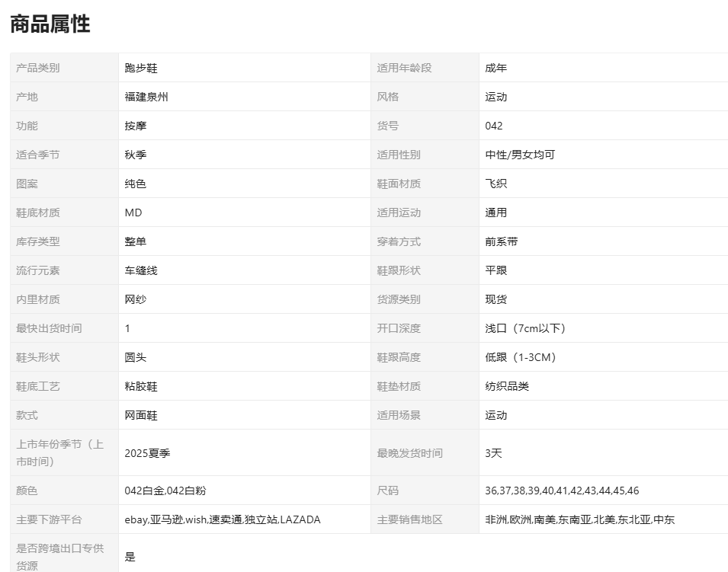The height and width of the screenshot is (572, 728).
Task: Click the 车缝线 fashion element value
Action: pos(141,270)
